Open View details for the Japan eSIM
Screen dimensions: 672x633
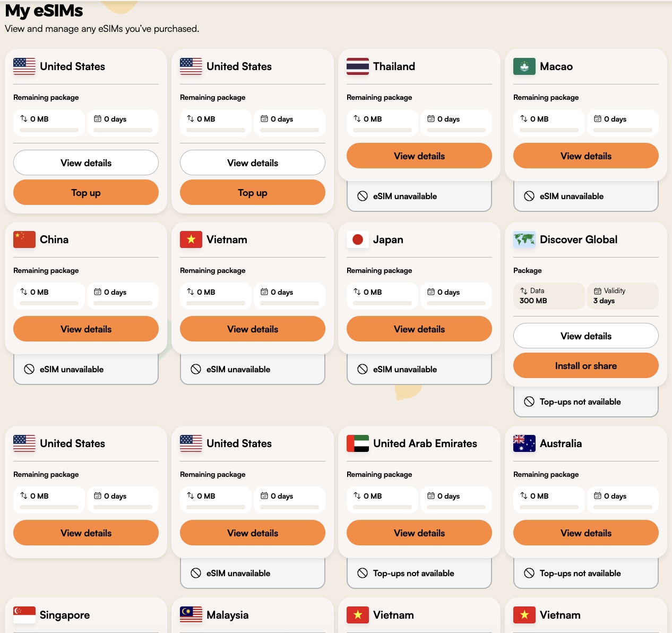419,329
